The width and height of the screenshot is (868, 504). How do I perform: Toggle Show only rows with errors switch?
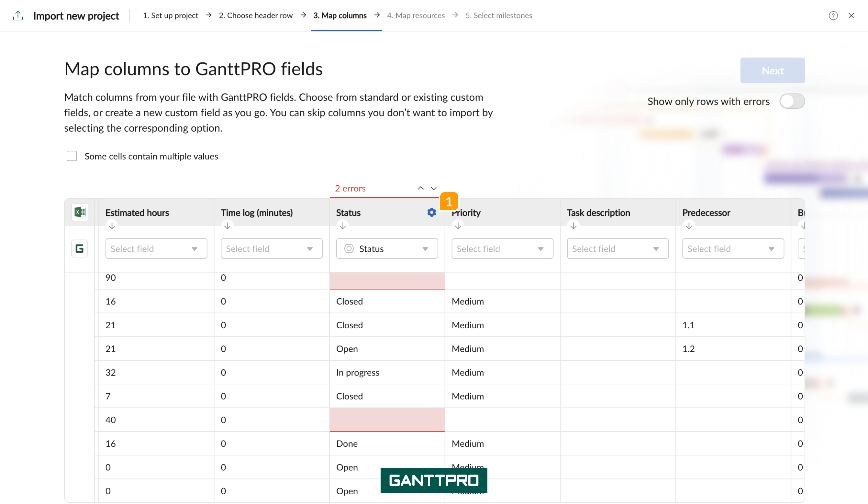coord(792,101)
